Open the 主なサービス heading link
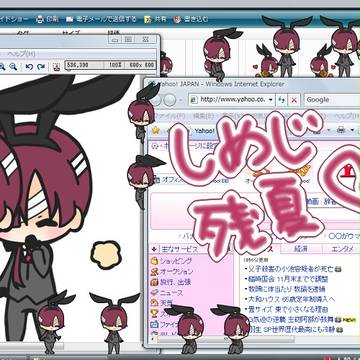 point(179,249)
